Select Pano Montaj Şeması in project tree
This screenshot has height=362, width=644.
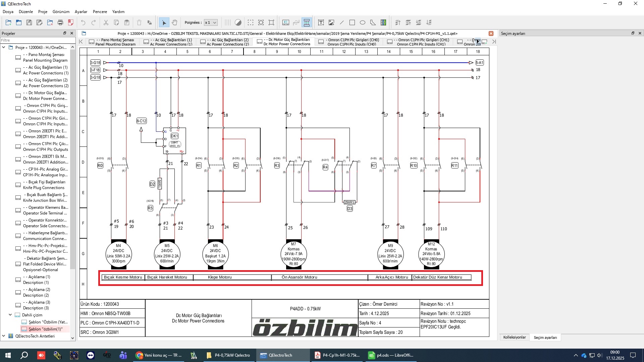point(45,57)
